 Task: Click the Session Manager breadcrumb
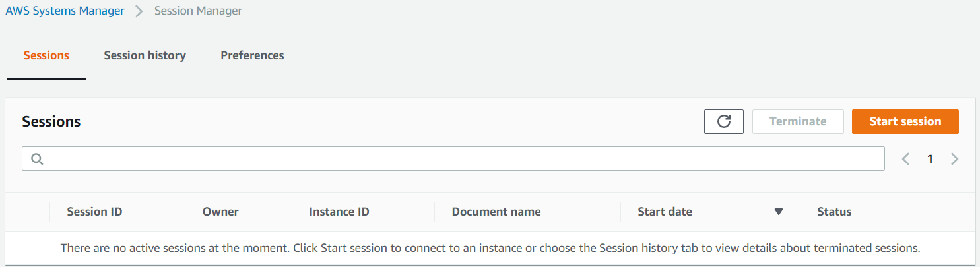click(198, 11)
